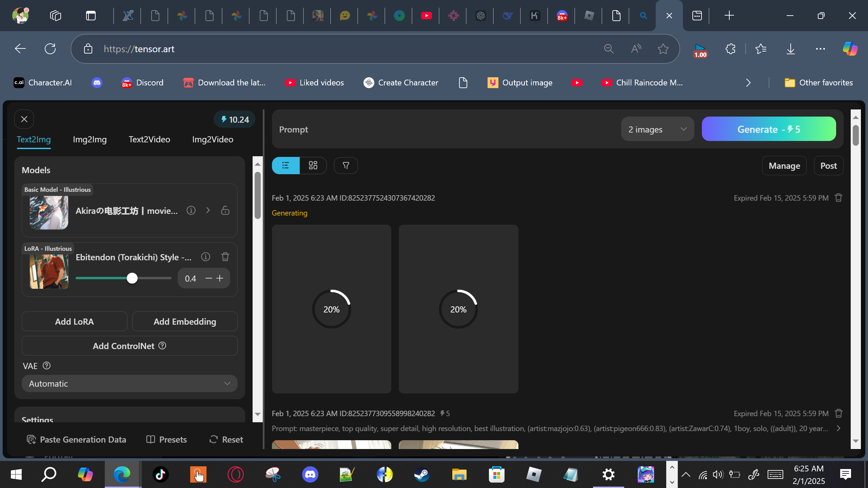Expand basic model selection chevron
The image size is (868, 488).
point(208,210)
